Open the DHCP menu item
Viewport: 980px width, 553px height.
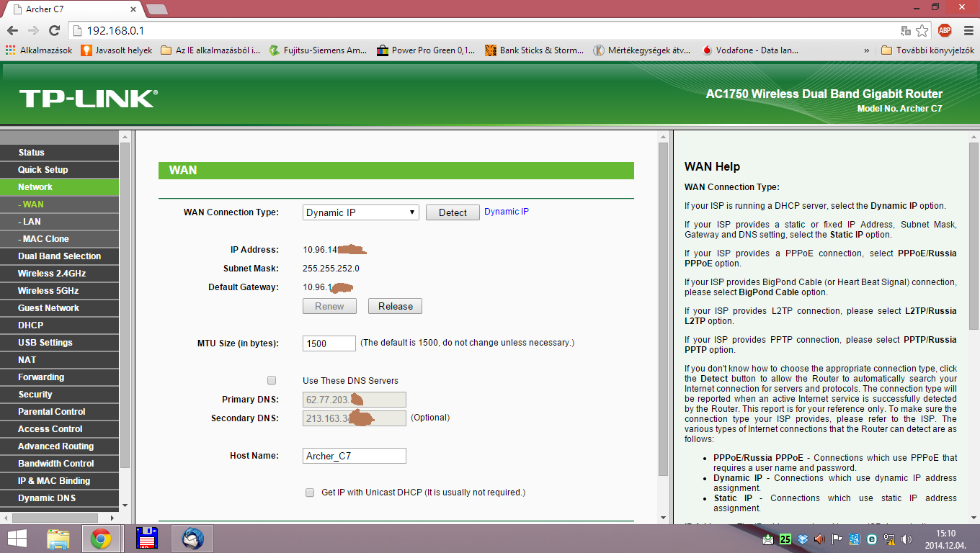59,325
